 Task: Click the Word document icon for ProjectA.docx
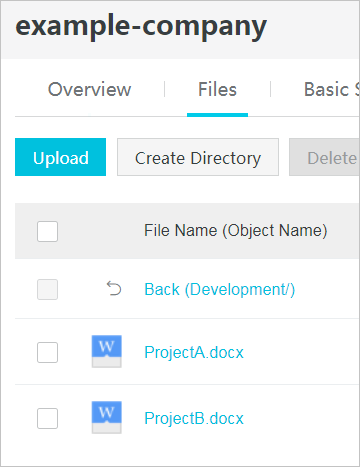107,351
